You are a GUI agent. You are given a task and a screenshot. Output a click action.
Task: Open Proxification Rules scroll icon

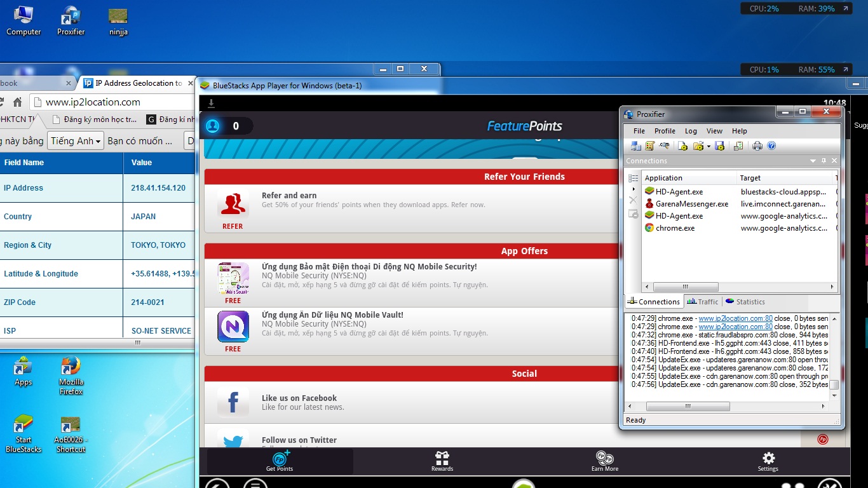click(649, 146)
